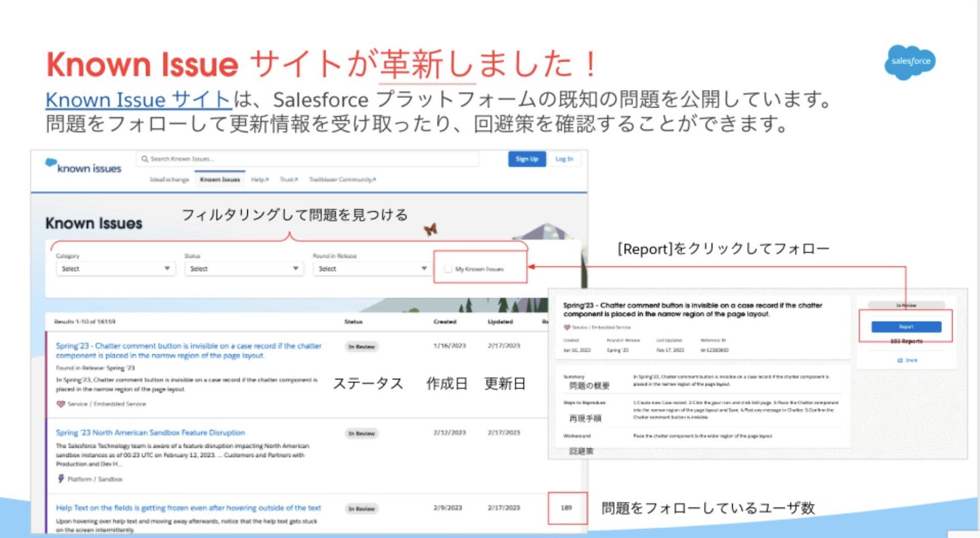
Task: Click heart icon beside Service / Embedded Service in list
Action: click(x=61, y=404)
